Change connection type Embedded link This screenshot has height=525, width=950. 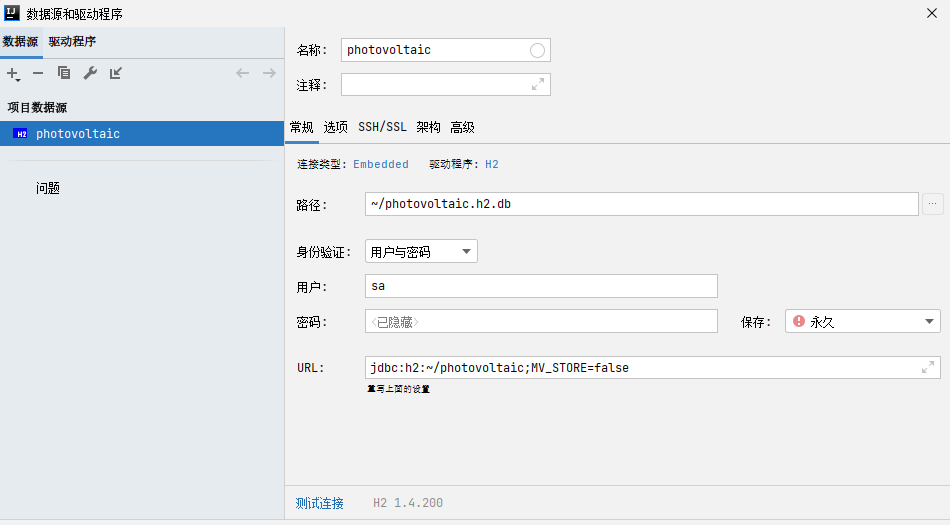click(380, 164)
